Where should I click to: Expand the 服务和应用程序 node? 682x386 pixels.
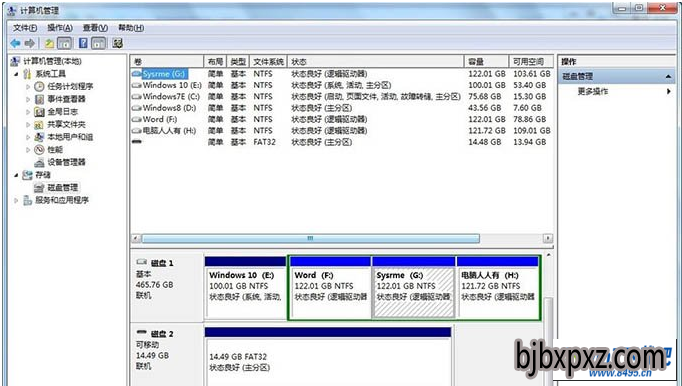pos(17,201)
